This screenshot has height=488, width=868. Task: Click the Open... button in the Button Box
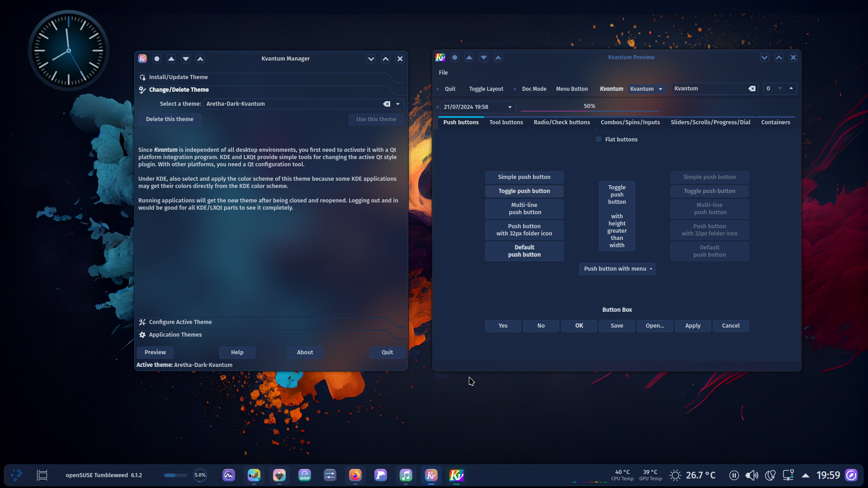tap(655, 326)
